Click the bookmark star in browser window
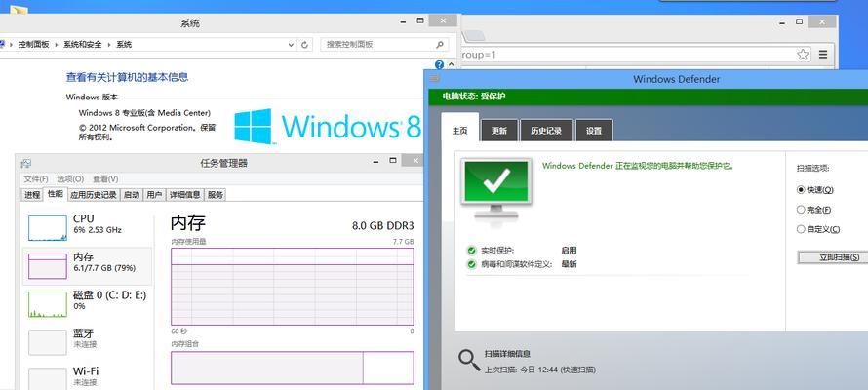The height and width of the screenshot is (390, 868). pyautogui.click(x=803, y=55)
